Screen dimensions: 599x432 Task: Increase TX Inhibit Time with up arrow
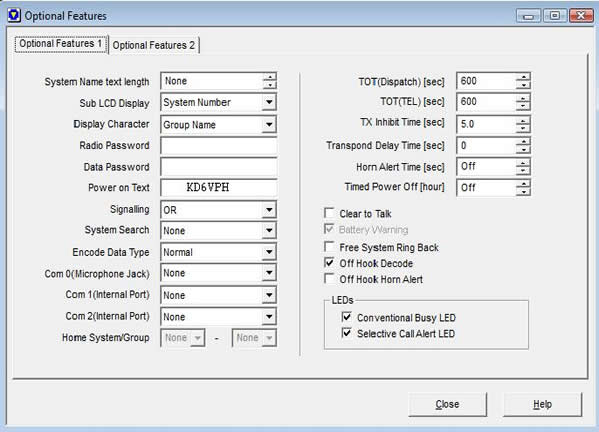click(x=523, y=120)
